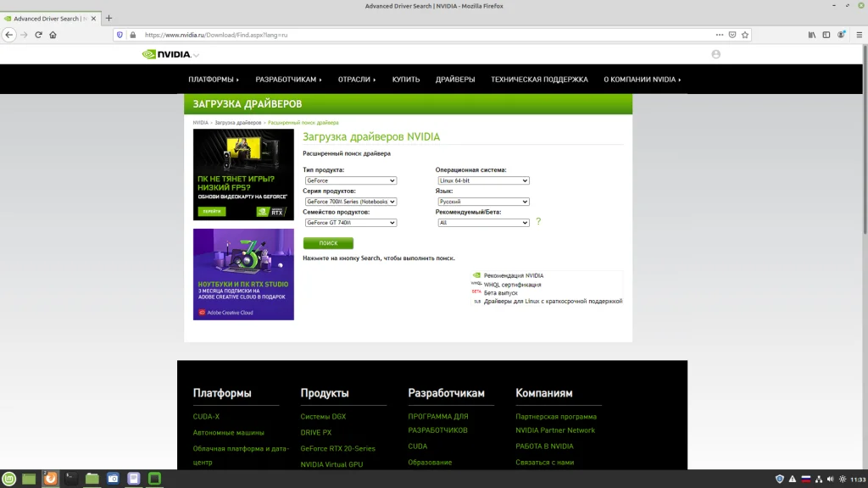Open the CUDA-X footer link
This screenshot has height=488, width=868.
pos(206,417)
